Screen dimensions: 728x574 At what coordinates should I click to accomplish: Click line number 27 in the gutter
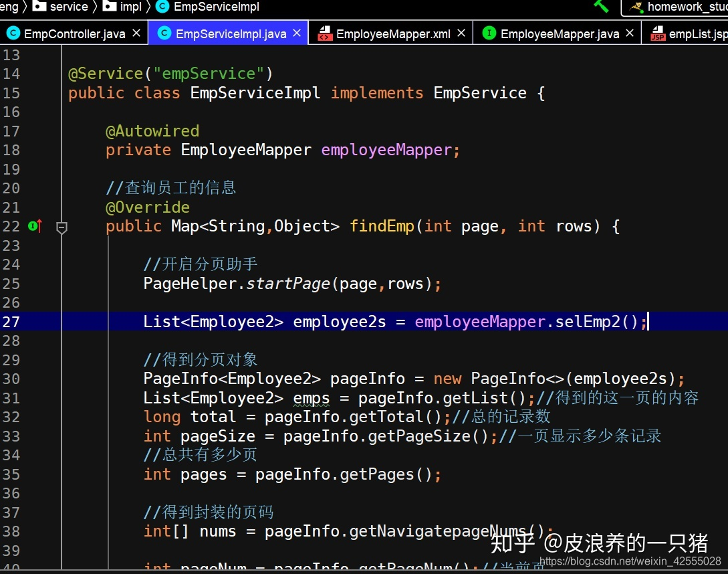click(x=11, y=322)
